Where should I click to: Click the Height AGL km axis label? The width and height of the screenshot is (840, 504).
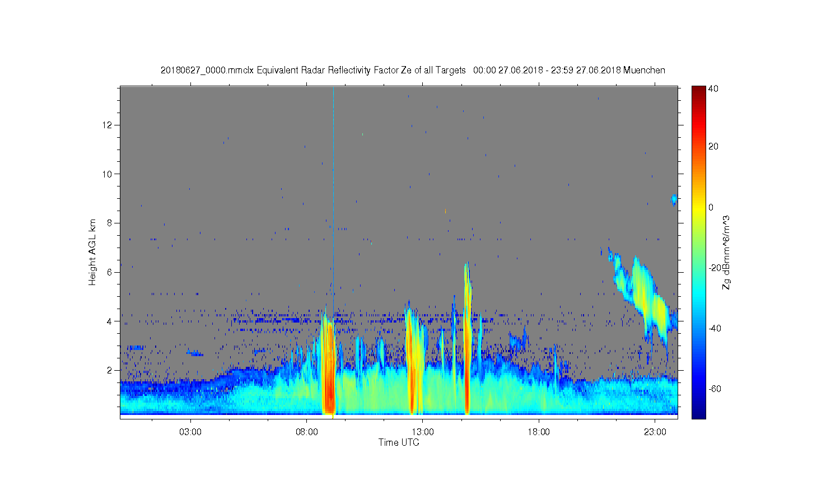[92, 252]
